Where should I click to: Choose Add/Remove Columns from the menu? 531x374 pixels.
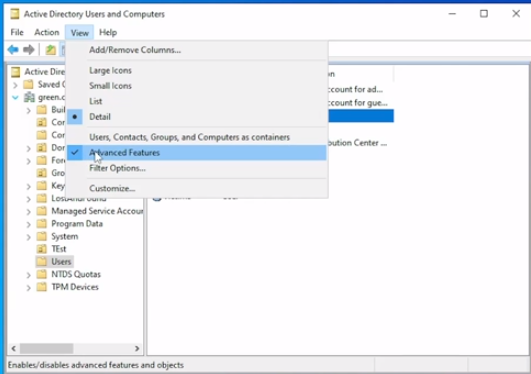tap(196, 50)
